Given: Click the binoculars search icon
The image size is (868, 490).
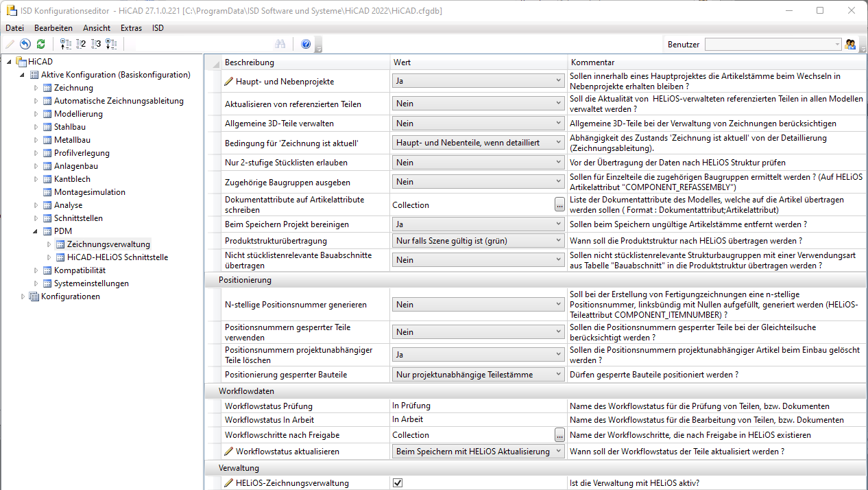Looking at the screenshot, I should 280,44.
